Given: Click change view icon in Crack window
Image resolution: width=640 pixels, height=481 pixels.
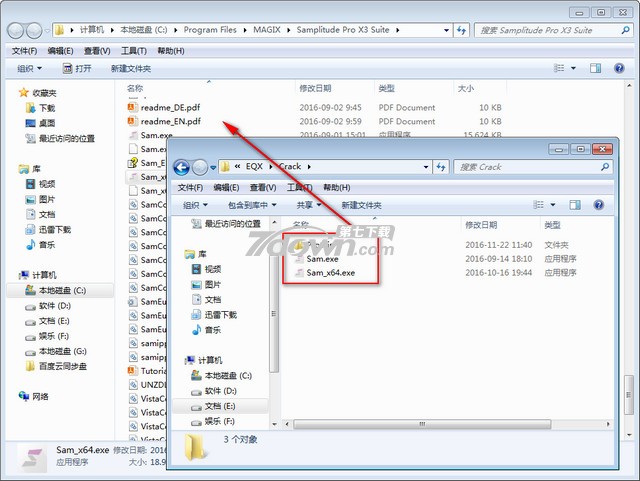Looking at the screenshot, I should (538, 205).
